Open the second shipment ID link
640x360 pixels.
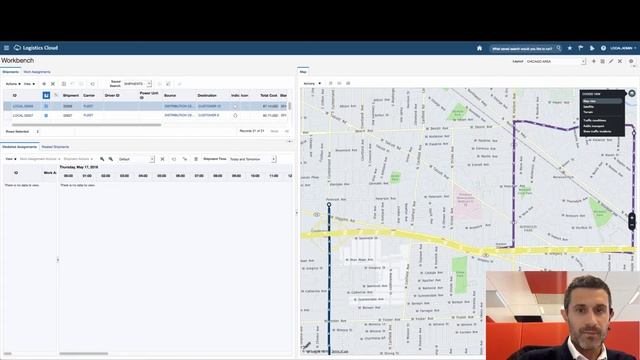[23, 116]
